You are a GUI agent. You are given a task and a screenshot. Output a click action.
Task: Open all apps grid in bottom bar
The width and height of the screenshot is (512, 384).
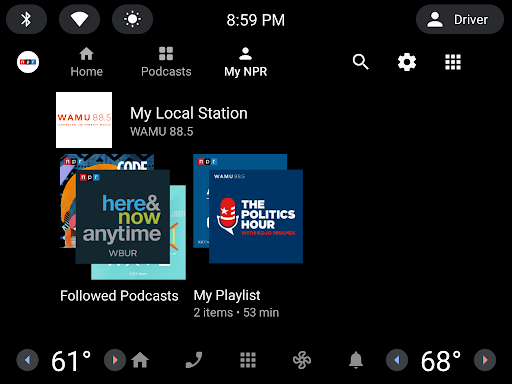248,360
